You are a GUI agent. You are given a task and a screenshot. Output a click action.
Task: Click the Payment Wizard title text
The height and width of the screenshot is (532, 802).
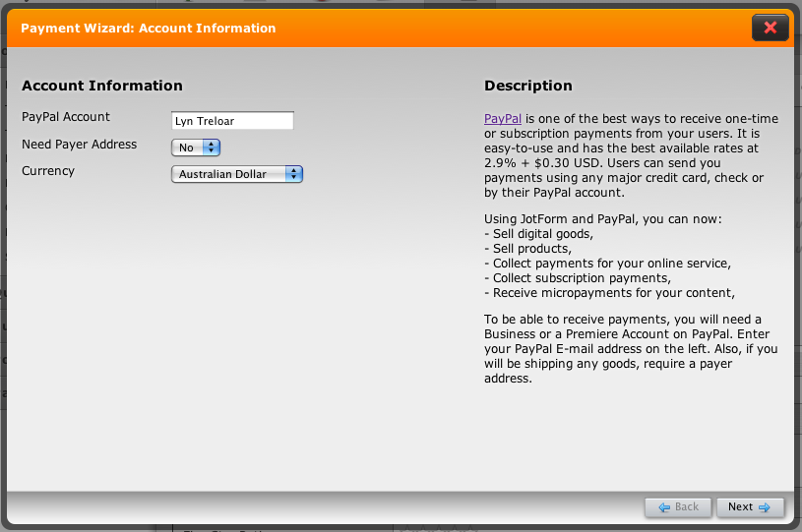[149, 29]
